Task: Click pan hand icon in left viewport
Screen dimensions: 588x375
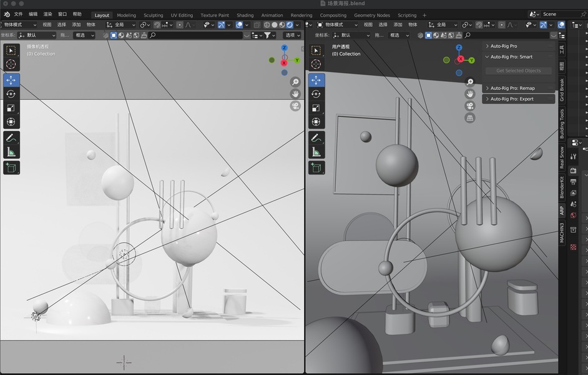Action: [x=295, y=94]
